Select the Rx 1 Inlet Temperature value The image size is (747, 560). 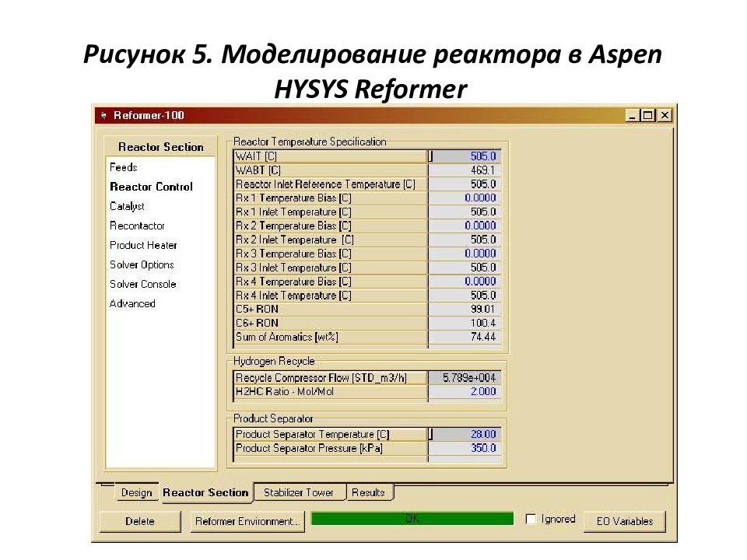point(465,212)
